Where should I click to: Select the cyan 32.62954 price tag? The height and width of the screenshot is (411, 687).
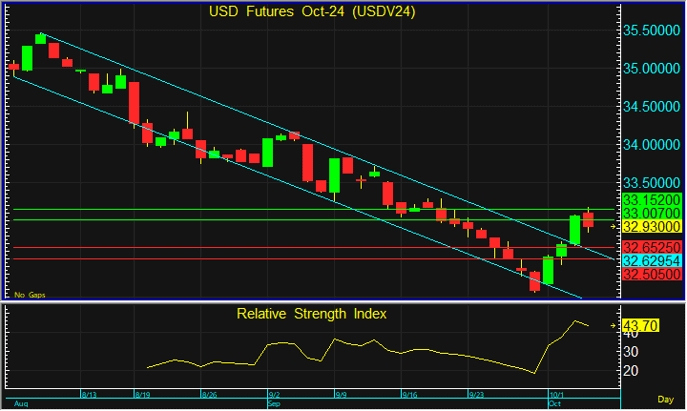[x=650, y=260]
